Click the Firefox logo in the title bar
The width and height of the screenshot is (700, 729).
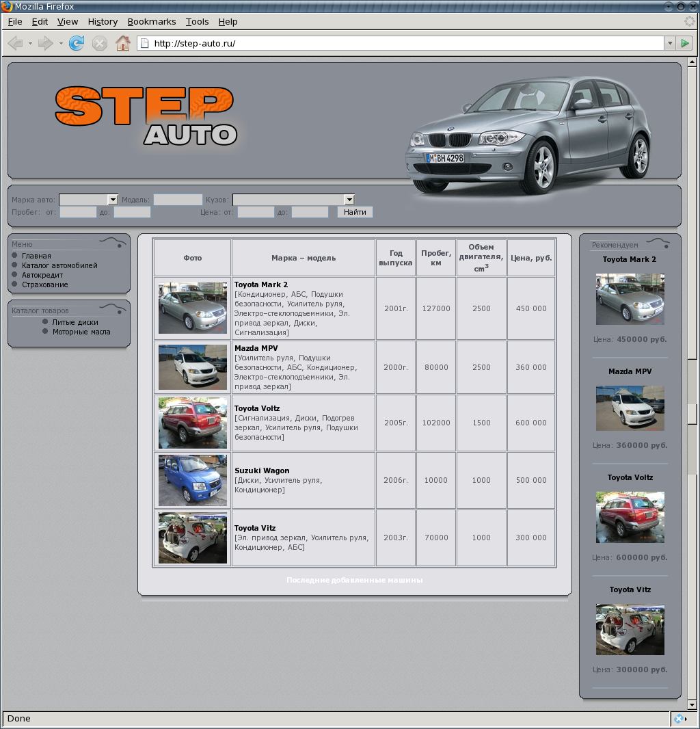click(7, 6)
